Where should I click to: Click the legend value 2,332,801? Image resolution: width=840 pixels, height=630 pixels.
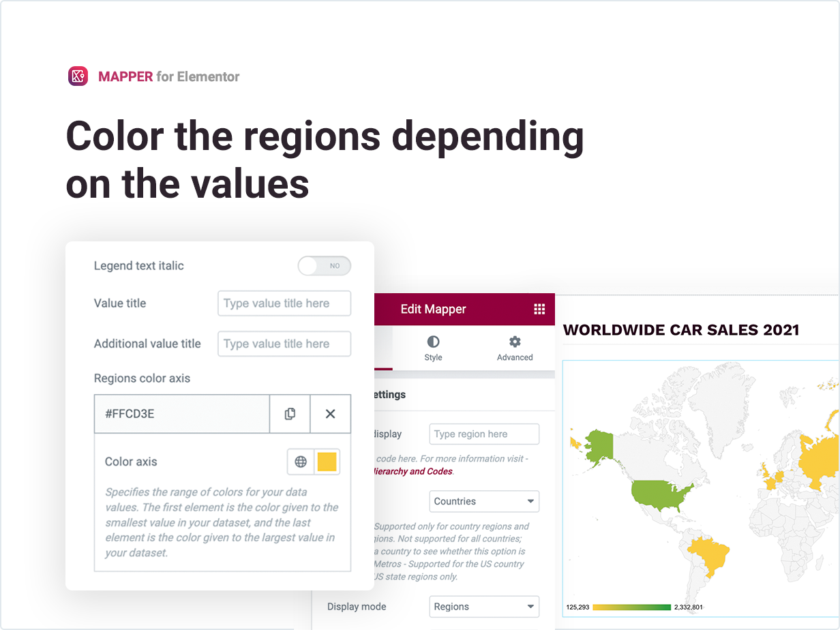688,607
